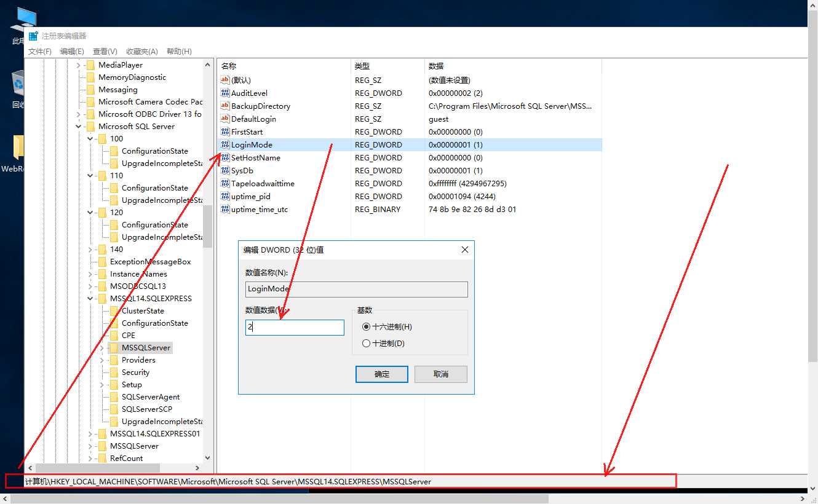The height and width of the screenshot is (504, 818).
Task: Cancel the DWORD edit with 取消
Action: (x=441, y=374)
